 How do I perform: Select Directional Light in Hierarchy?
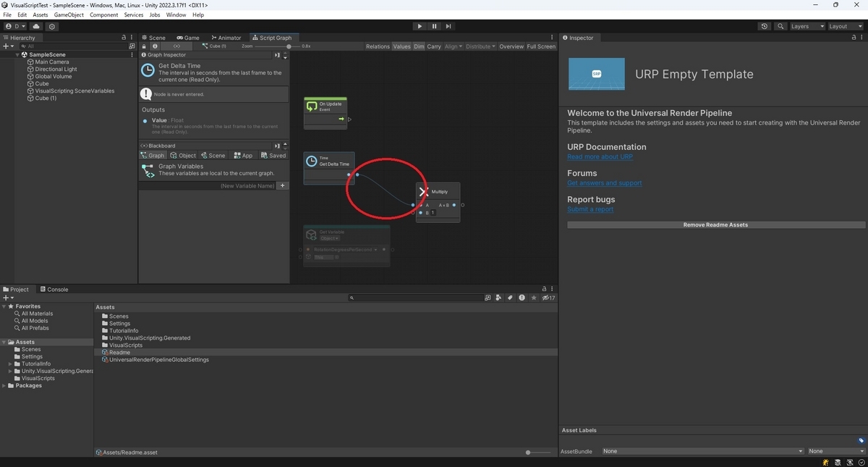pyautogui.click(x=56, y=69)
